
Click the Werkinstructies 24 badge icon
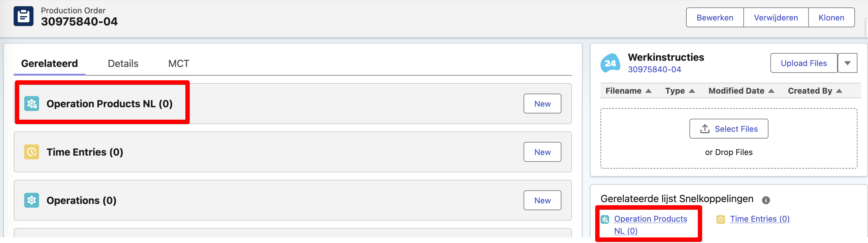[x=610, y=63]
